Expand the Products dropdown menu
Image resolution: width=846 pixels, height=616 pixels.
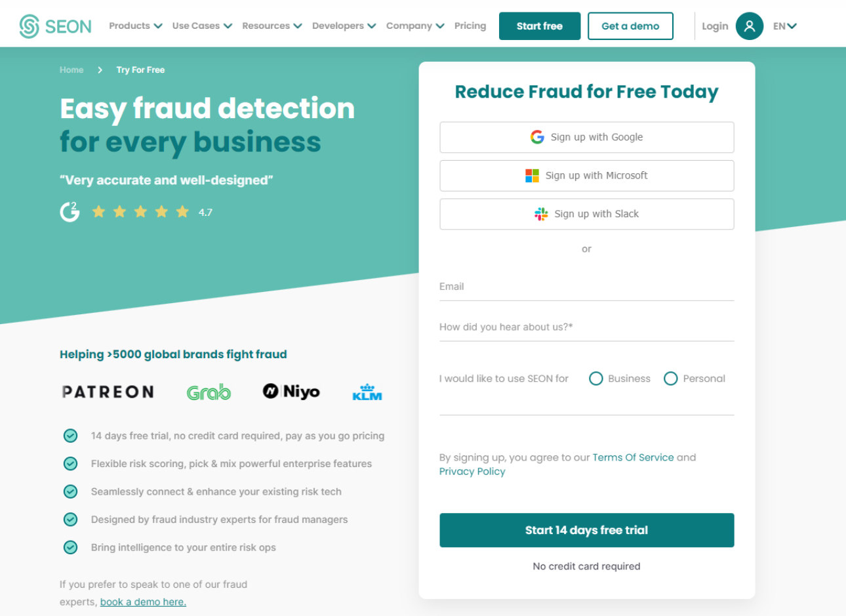[135, 26]
